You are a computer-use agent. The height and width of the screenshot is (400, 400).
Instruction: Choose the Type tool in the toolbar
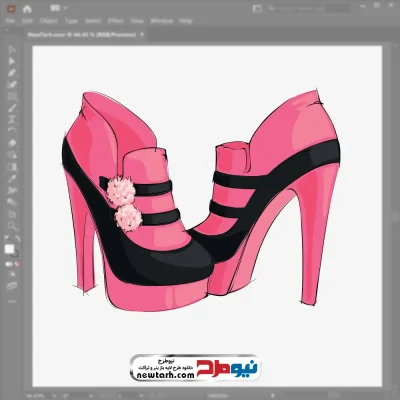[x=12, y=119]
